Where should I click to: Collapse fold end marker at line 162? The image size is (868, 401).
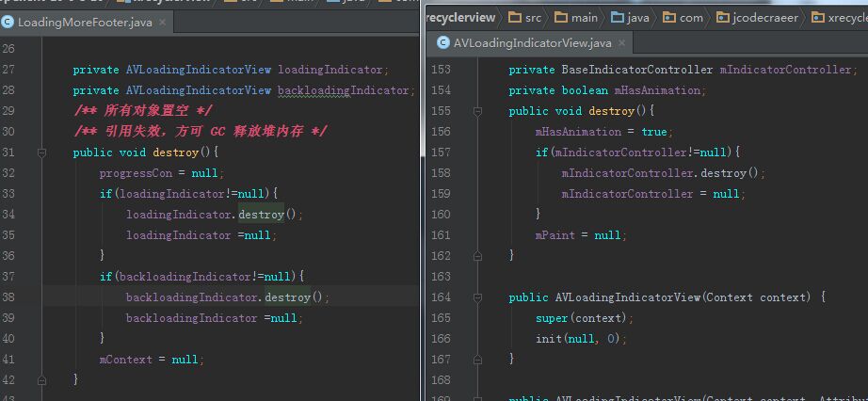pyautogui.click(x=477, y=255)
